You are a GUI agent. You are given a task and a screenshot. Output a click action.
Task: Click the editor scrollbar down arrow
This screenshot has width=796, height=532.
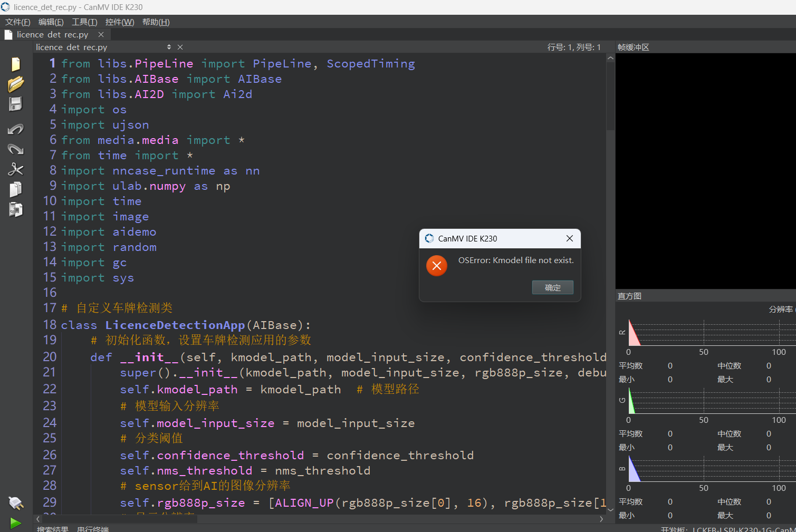pyautogui.click(x=610, y=510)
